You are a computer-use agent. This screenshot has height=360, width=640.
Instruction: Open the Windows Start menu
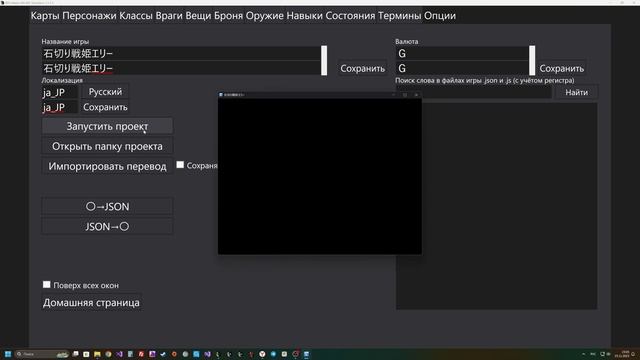pyautogui.click(x=8, y=354)
